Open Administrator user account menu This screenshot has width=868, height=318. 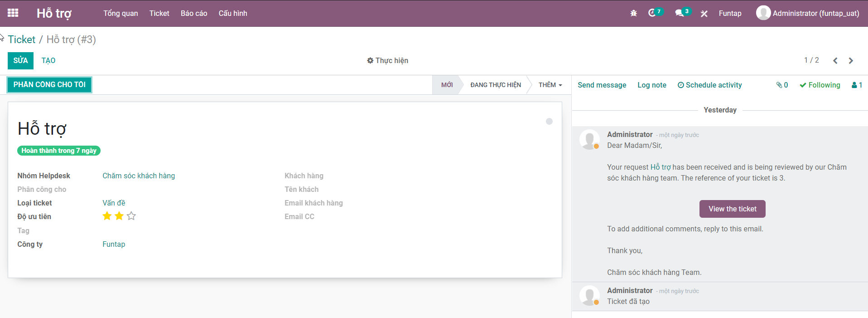point(807,13)
